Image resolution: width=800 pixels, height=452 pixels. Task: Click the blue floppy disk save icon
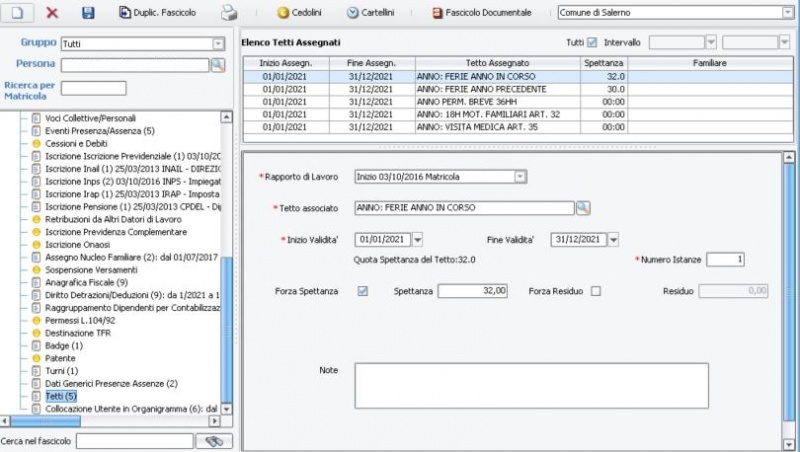tap(88, 13)
